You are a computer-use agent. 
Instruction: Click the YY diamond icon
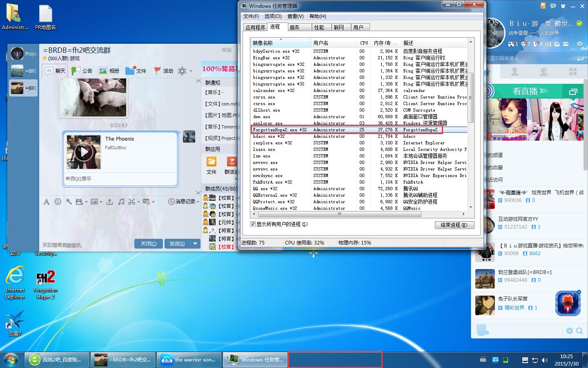pos(524,44)
